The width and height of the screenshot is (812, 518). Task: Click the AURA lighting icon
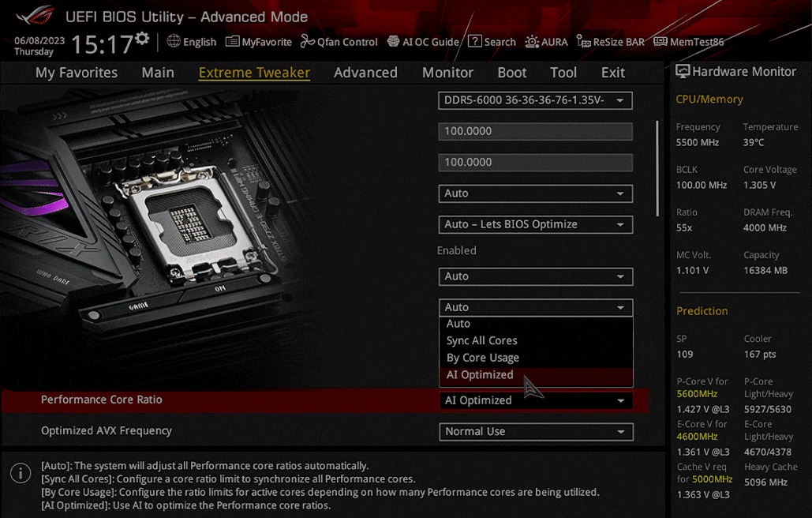[x=532, y=41]
